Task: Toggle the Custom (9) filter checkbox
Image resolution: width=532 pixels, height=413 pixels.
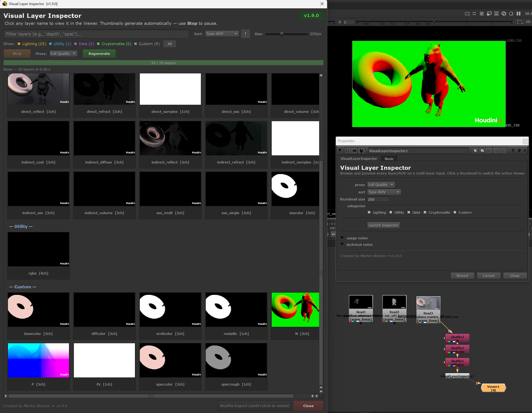Action: pyautogui.click(x=135, y=44)
